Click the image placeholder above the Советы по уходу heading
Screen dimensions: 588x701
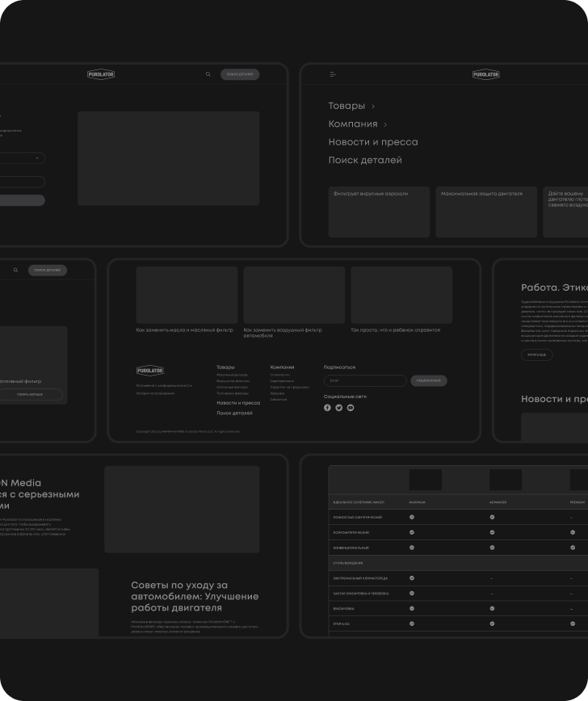182,510
